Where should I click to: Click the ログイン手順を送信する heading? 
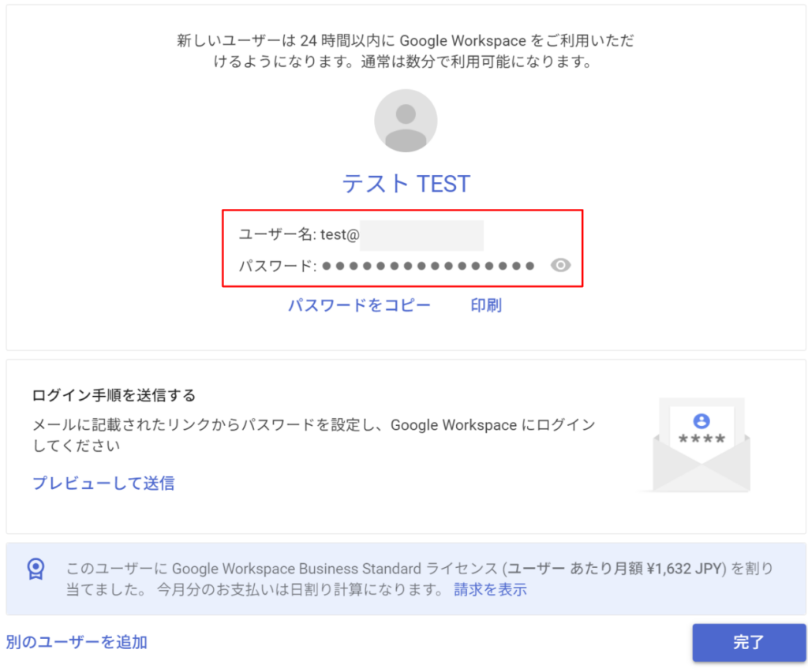point(114,395)
